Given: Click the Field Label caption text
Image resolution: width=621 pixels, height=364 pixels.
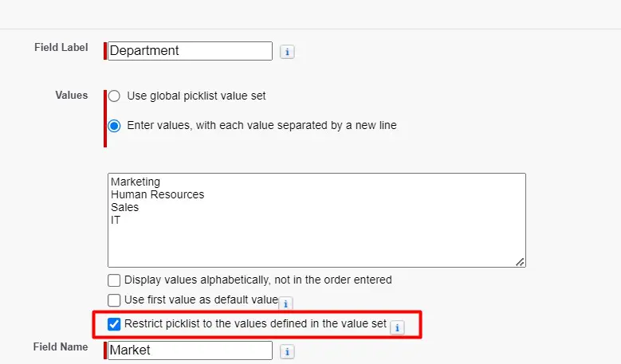Looking at the screenshot, I should coord(61,48).
